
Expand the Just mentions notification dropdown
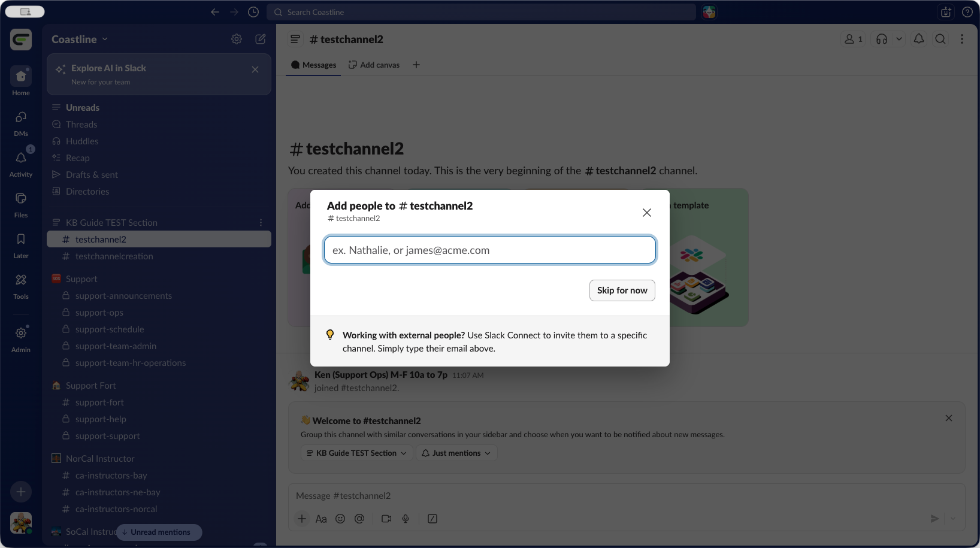(x=456, y=453)
